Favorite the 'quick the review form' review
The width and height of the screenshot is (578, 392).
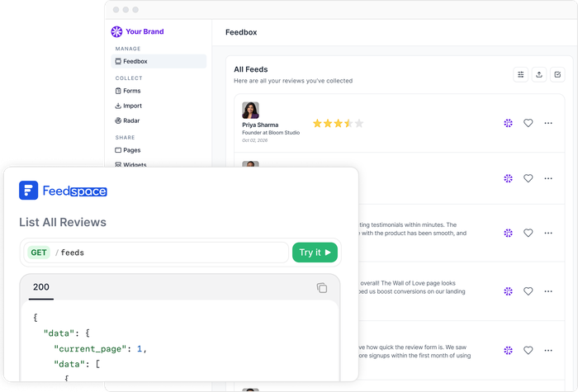click(528, 351)
